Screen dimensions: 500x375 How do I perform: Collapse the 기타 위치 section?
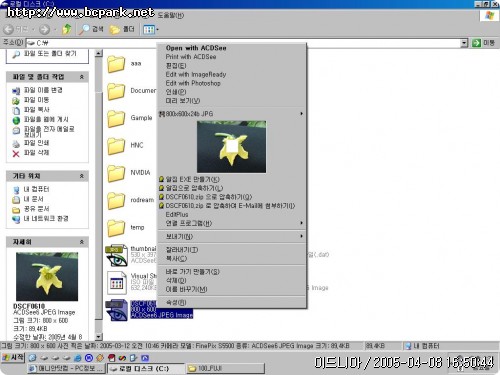[82, 176]
